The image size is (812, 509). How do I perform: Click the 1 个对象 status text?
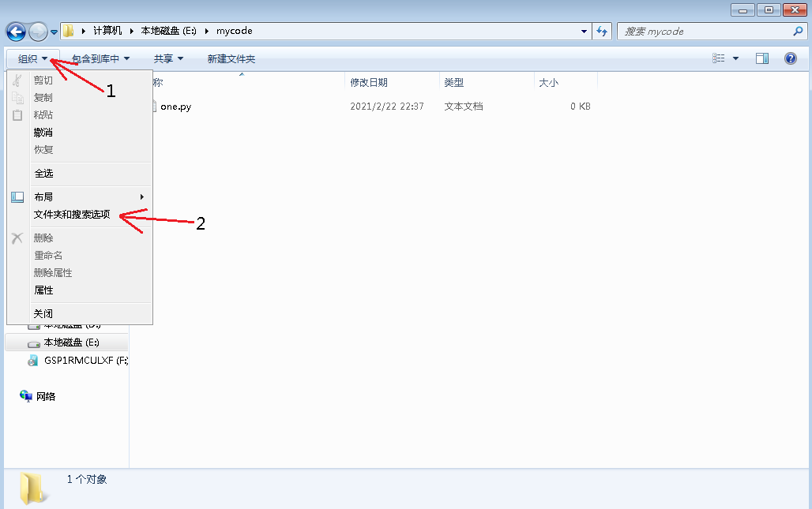[x=86, y=480]
